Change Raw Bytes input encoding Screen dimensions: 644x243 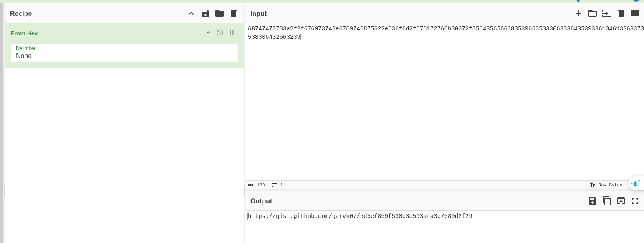[x=606, y=185]
